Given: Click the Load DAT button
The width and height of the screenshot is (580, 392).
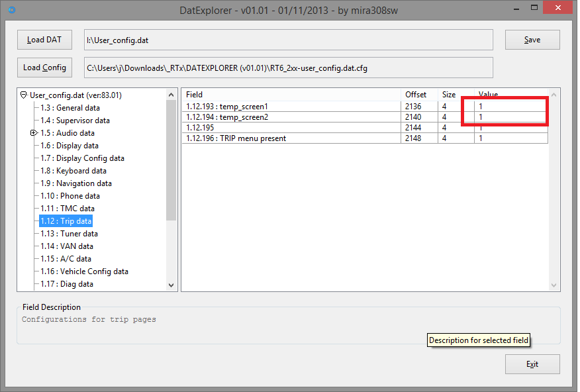Looking at the screenshot, I should point(44,40).
